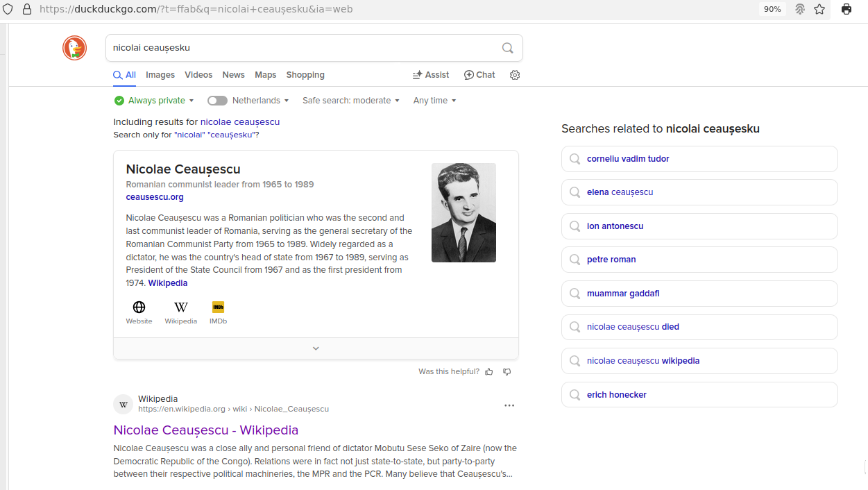Open the Wikipedia W icon link

point(181,307)
